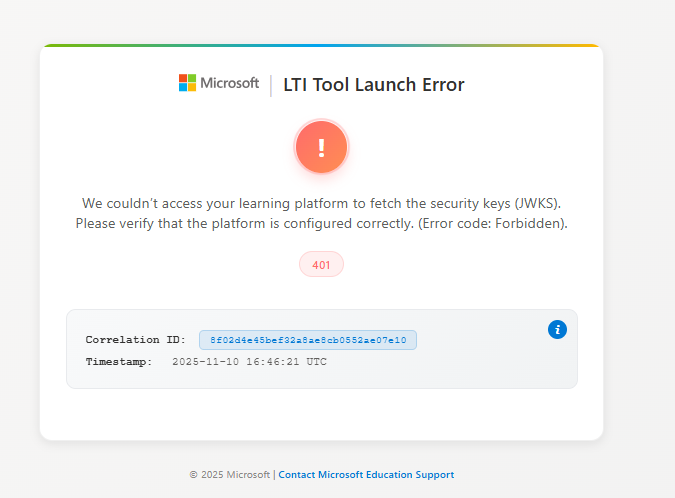The image size is (675, 498).
Task: Click the red exclamation error icon
Action: pos(321,148)
